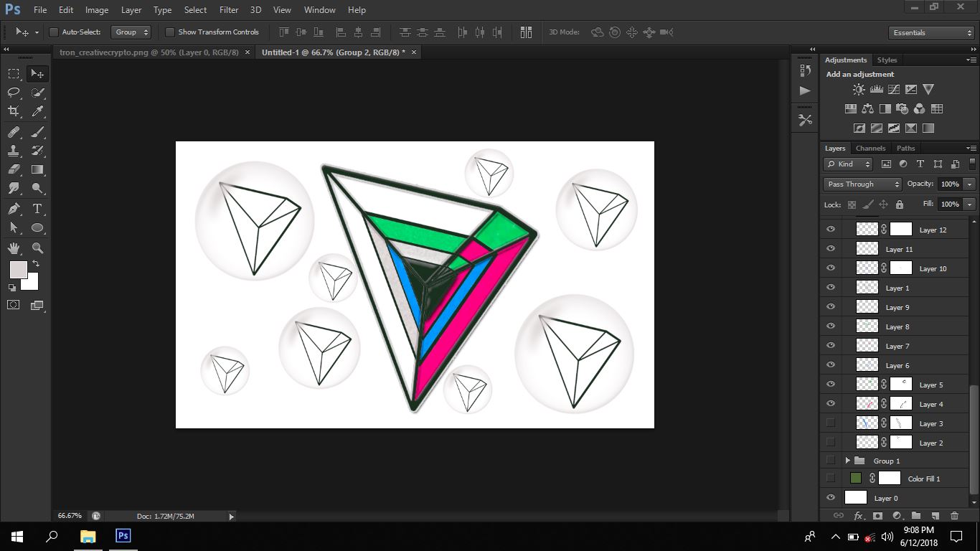Open the Windows Start menu
980x551 pixels.
pos(17,536)
